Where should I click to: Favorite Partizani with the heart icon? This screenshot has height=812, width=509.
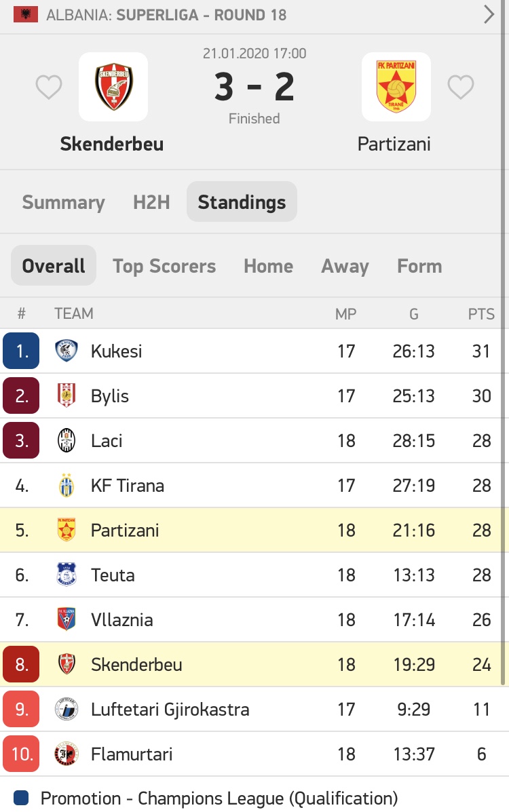tap(460, 88)
